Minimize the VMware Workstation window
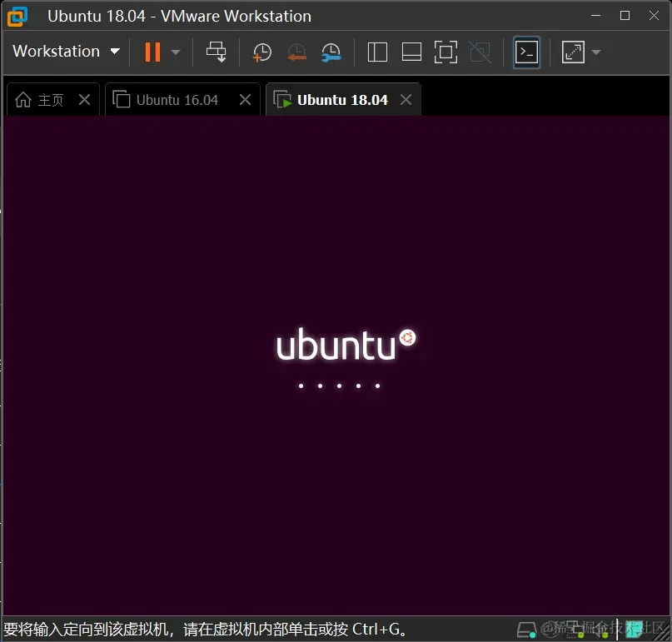 point(595,16)
